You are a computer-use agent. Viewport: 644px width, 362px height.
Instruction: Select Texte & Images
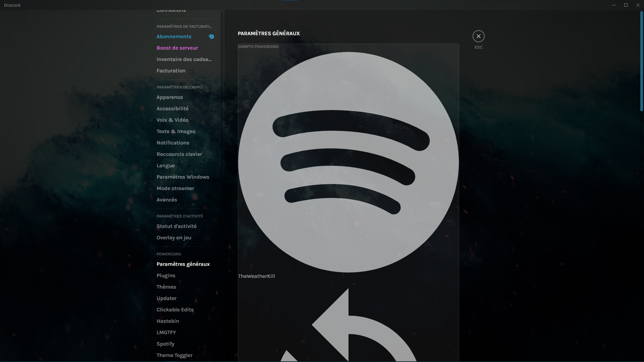click(x=185, y=131)
